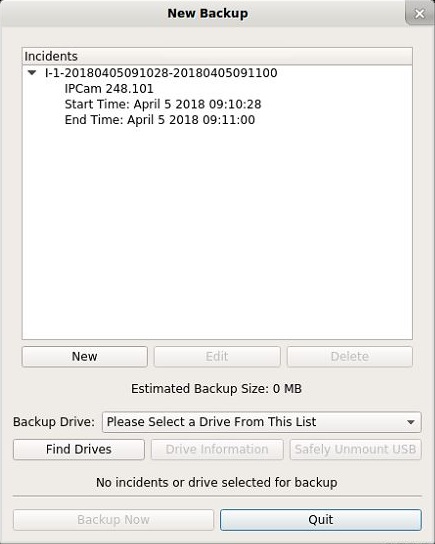This screenshot has width=435, height=544.
Task: Close the dialog with the X icon
Action: [420, 14]
